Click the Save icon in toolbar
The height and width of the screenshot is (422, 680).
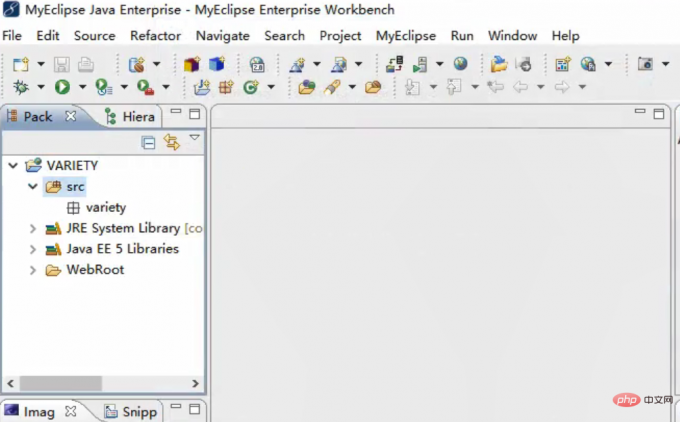click(62, 65)
